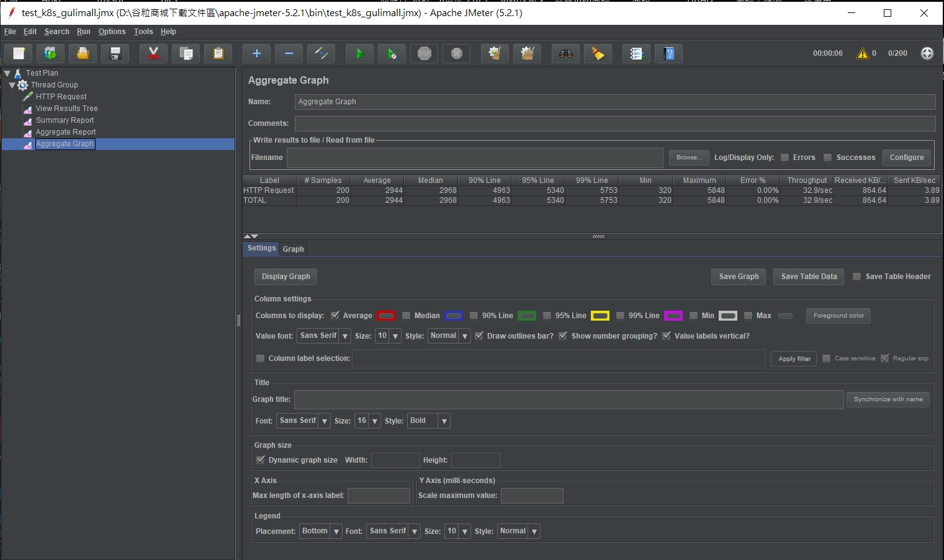Click the Open file folder icon
Viewport: 944px width, 560px height.
[x=83, y=54]
